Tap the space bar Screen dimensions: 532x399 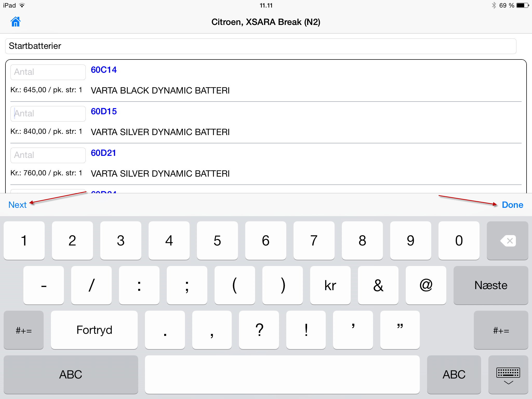[282, 375]
